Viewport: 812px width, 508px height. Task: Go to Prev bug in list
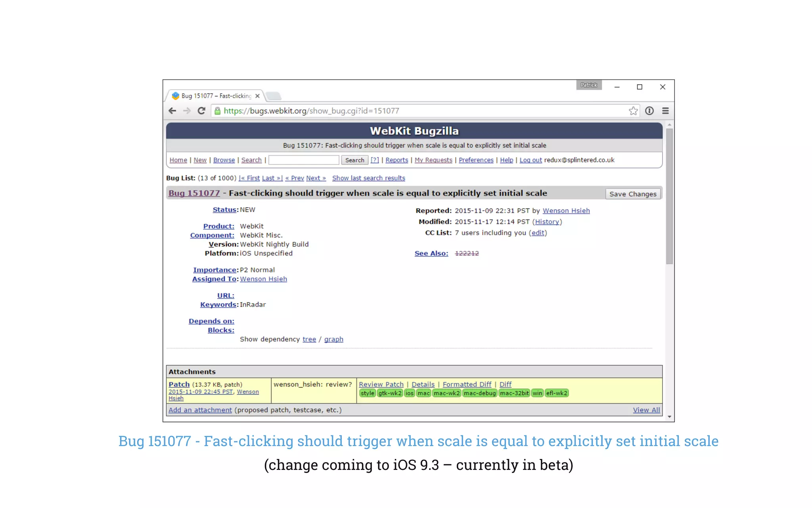295,178
